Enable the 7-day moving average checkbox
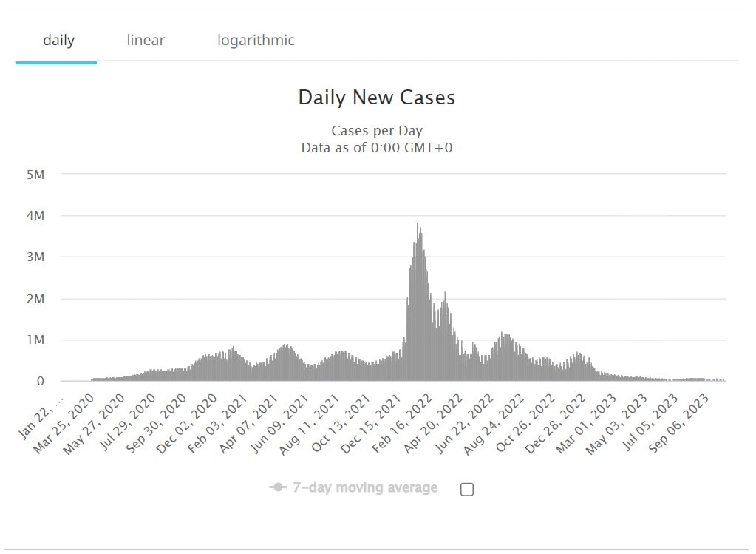756x554 pixels. click(x=466, y=488)
